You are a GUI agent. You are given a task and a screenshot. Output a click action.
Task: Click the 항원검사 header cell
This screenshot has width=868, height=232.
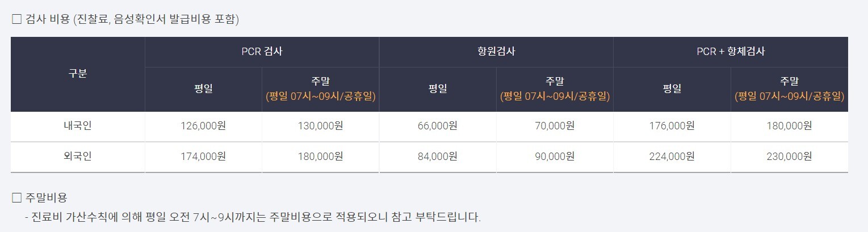click(496, 52)
